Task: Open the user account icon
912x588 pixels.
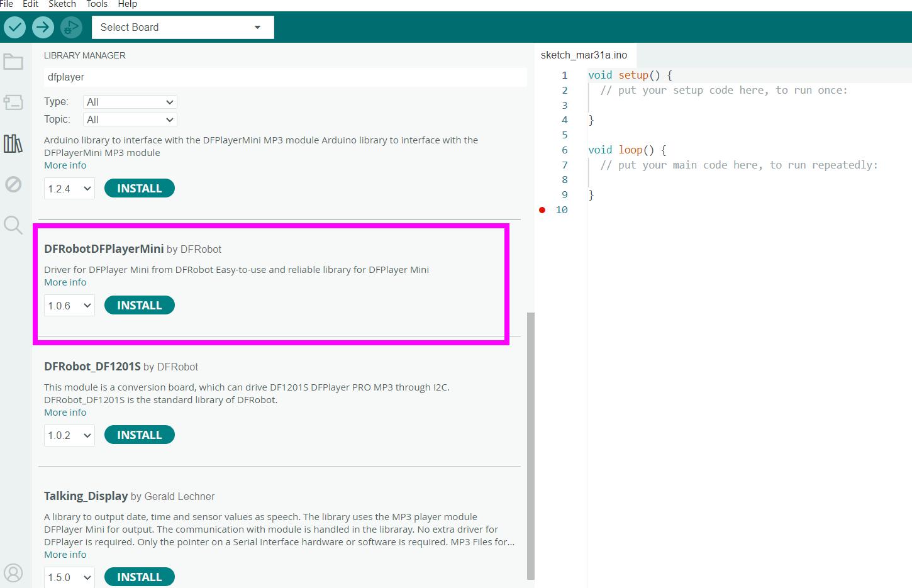Action: click(x=13, y=573)
